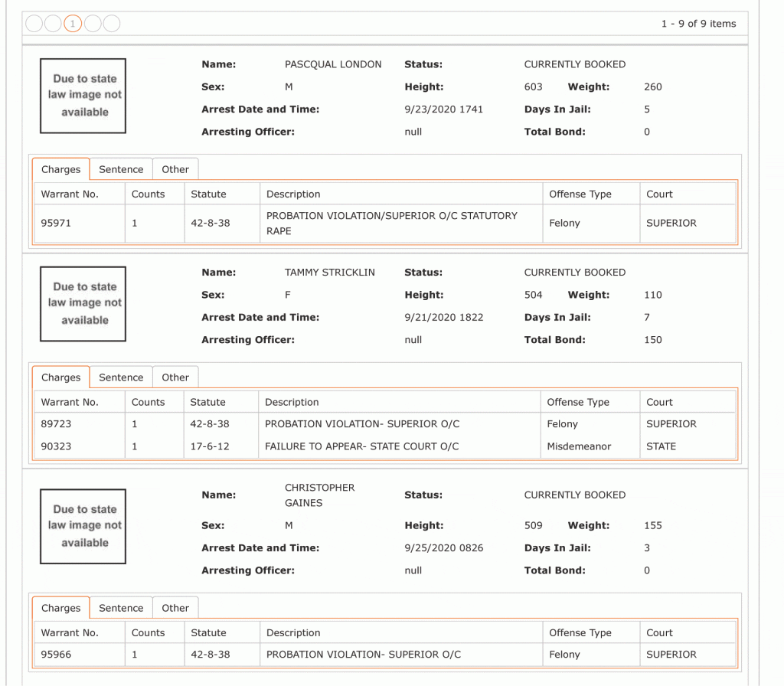Screen dimensions: 784x686
Task: Click Christopher Gaines' image placeholder
Action: 83,527
